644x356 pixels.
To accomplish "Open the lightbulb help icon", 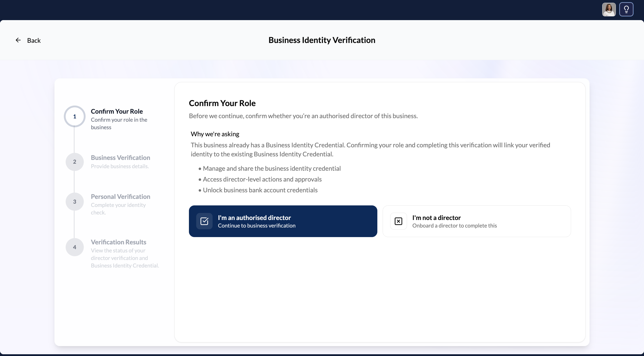I will 626,9.
